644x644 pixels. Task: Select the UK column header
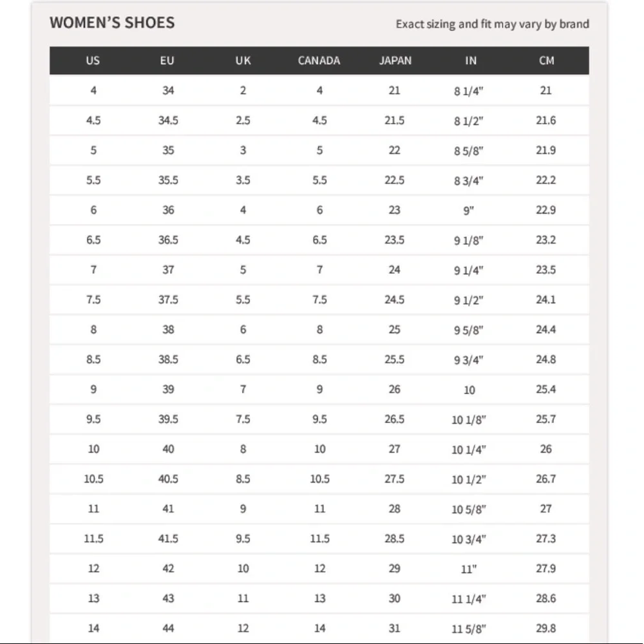(243, 61)
